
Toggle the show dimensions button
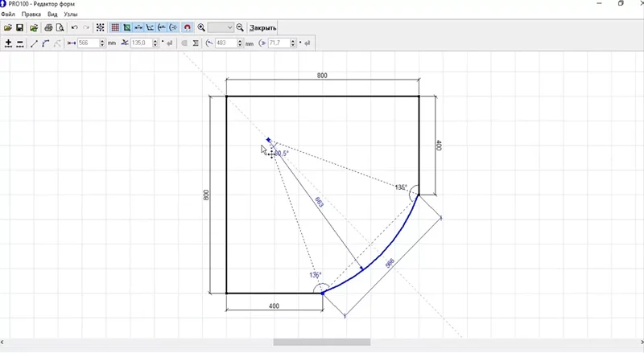pos(138,27)
